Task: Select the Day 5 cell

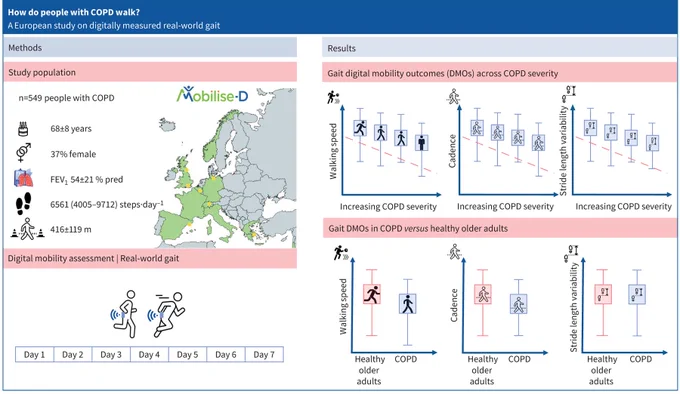Action: pyautogui.click(x=187, y=355)
